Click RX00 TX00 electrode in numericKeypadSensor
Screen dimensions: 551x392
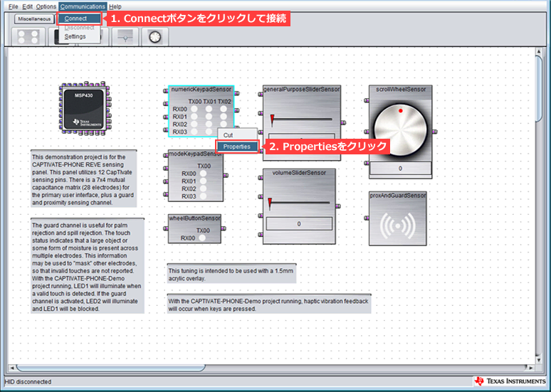coord(194,110)
